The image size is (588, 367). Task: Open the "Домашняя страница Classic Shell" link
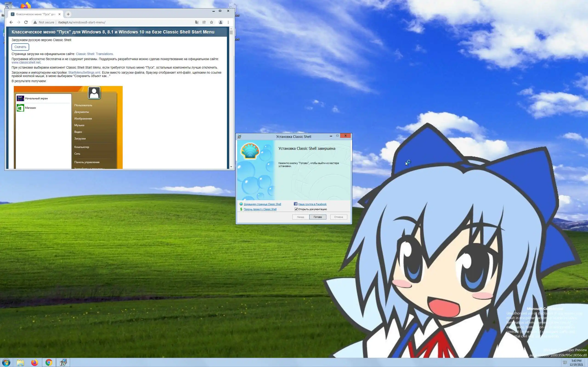[262, 204]
